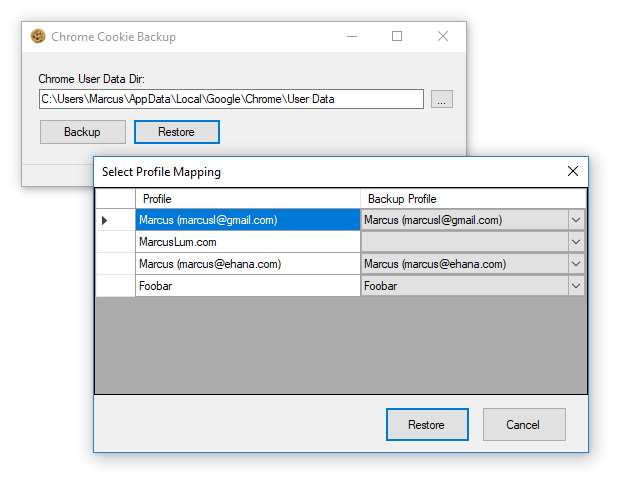The image size is (624, 487).
Task: Click the Backup Profile column header
Action: click(x=473, y=199)
